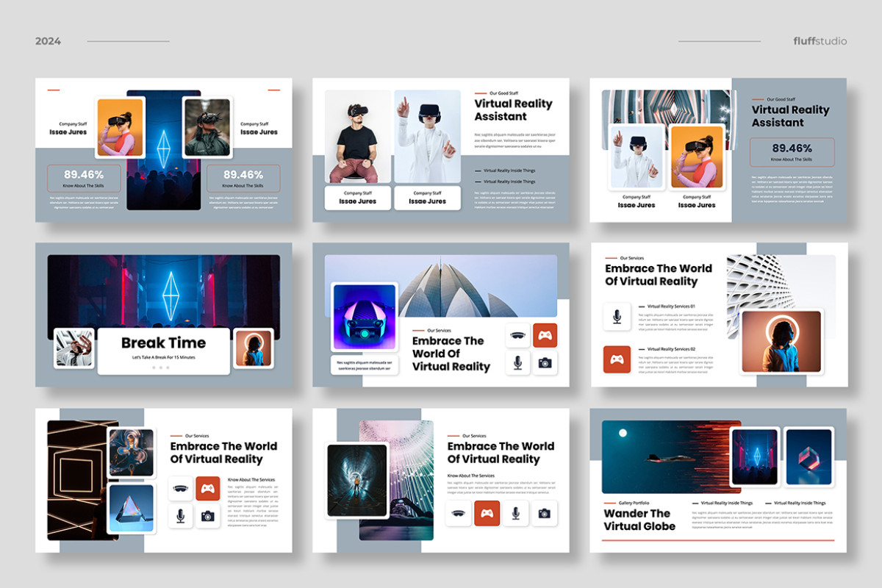Click the "2024" label in the top-left corner
This screenshot has height=588, width=882.
[48, 41]
